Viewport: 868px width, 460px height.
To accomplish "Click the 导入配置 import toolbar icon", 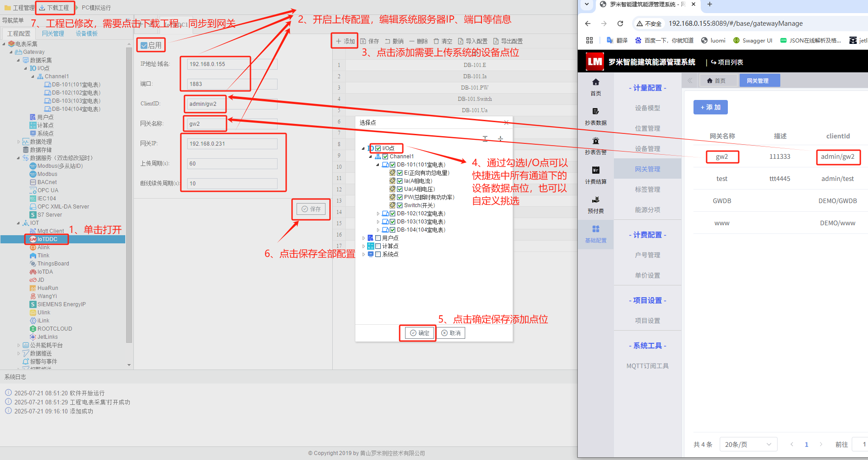I will 461,41.
